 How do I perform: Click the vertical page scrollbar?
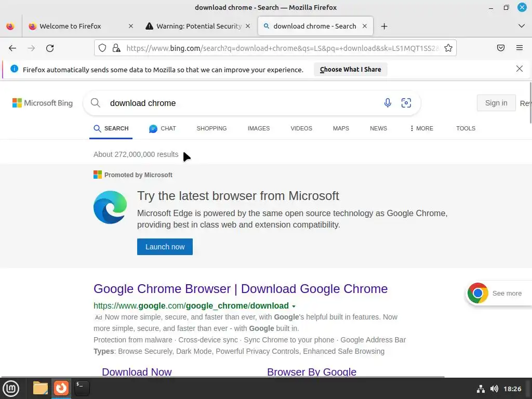point(530,102)
